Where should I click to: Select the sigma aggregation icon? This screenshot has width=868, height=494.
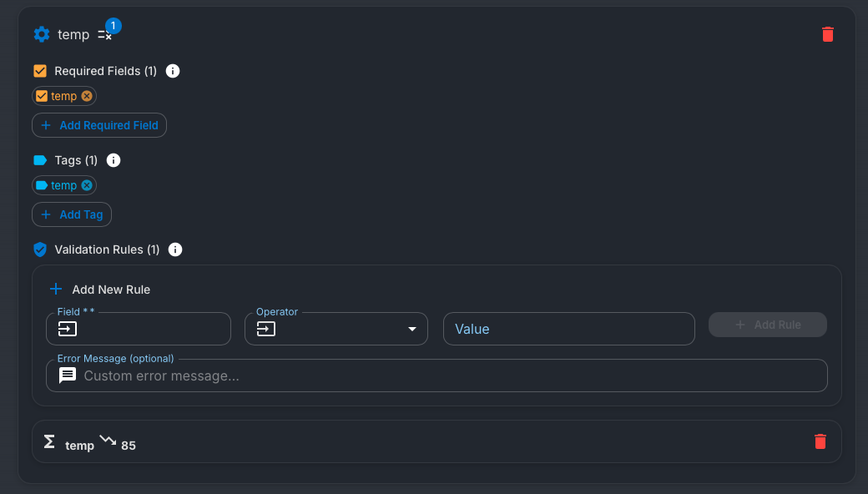pos(49,441)
